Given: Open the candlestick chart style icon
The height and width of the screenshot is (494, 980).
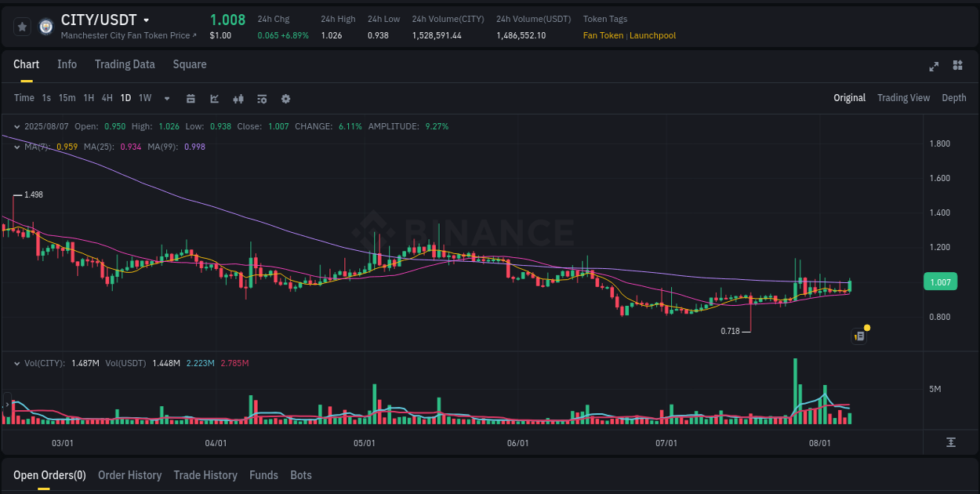Looking at the screenshot, I should (x=238, y=98).
